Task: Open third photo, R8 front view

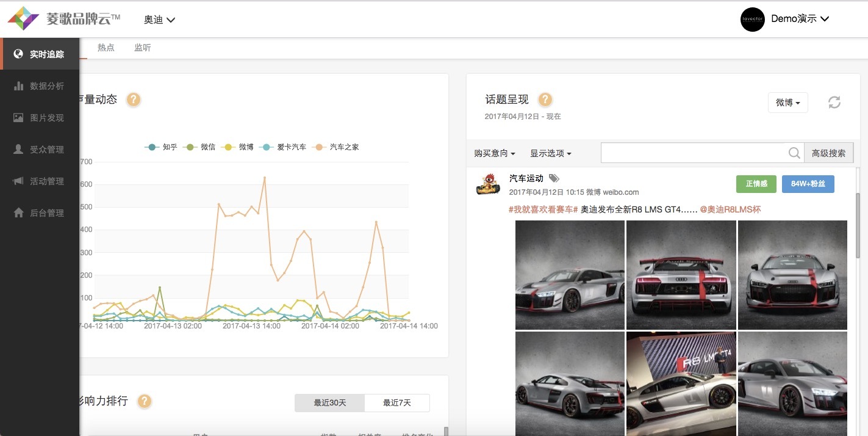Action: click(792, 275)
